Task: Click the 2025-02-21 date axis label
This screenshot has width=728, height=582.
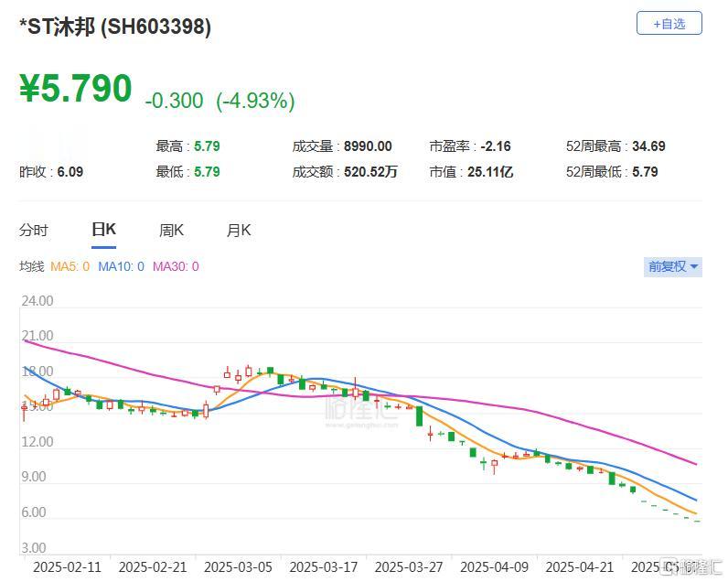Action: coord(153,567)
